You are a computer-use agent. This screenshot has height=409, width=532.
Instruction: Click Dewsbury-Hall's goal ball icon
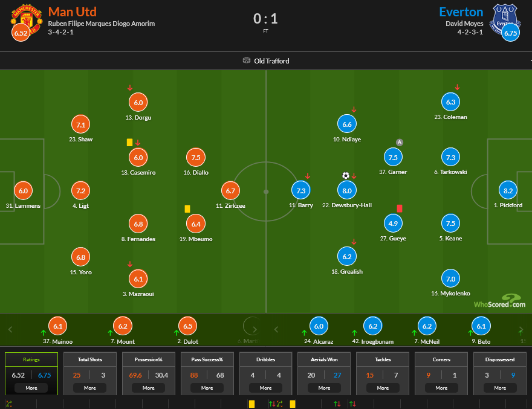(x=346, y=175)
